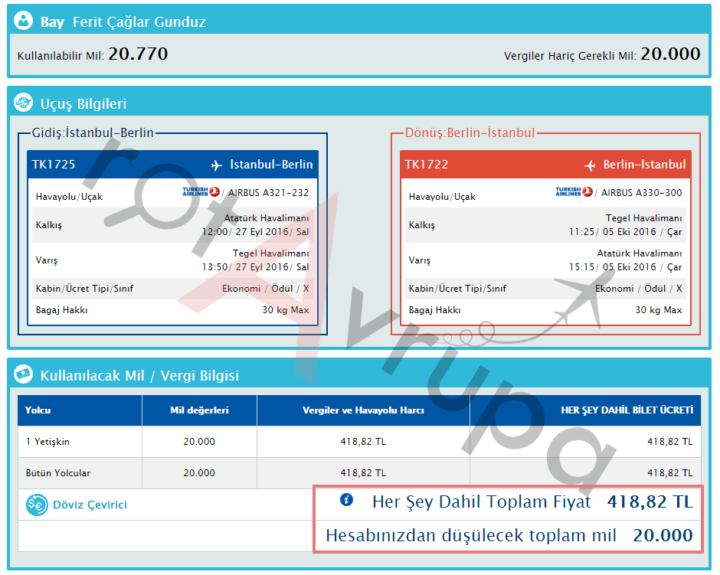Click the airplane icon in TK1725 header
Viewport: 720px width, 575px height.
[x=216, y=165]
